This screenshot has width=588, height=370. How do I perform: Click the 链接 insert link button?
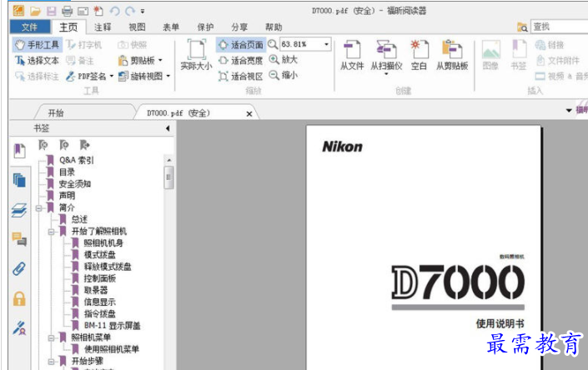(550, 45)
